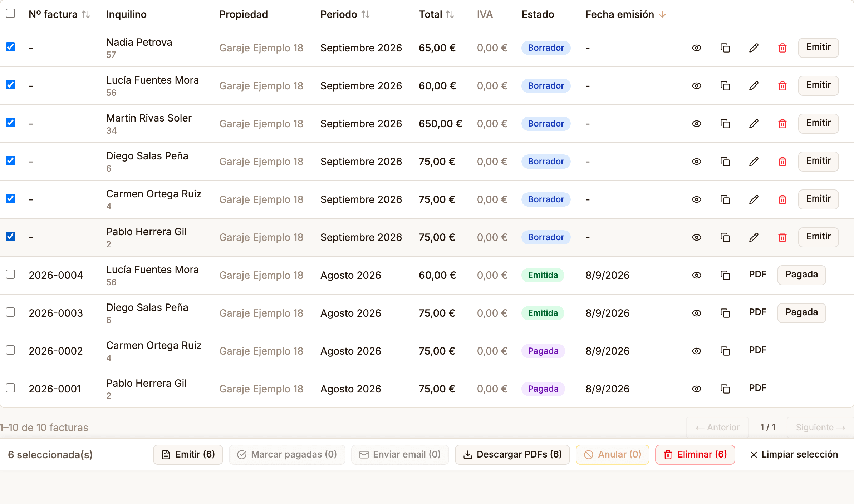Delete Nadia Petrova's draft invoice
854x504 pixels.
tap(782, 48)
